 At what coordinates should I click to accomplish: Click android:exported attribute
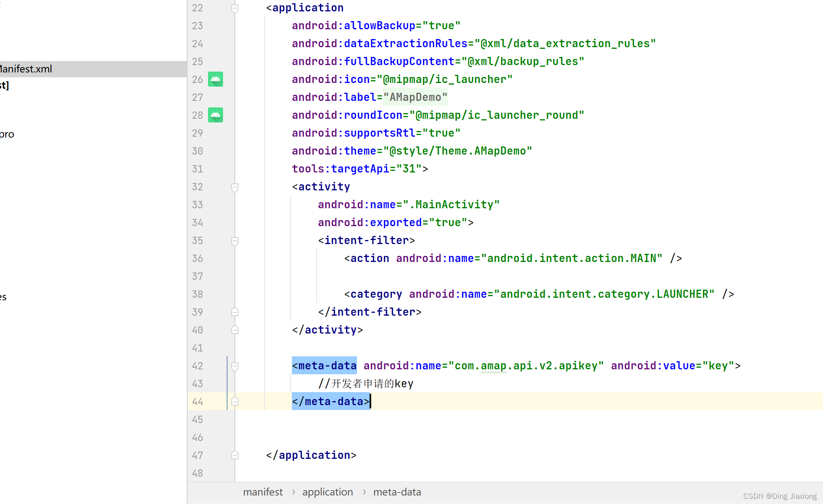point(370,223)
